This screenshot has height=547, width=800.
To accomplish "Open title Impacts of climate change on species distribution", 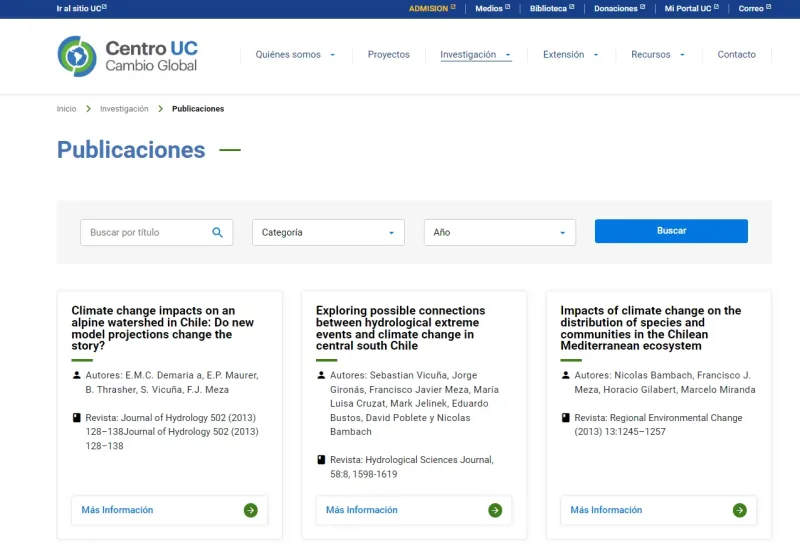I will pos(651,328).
